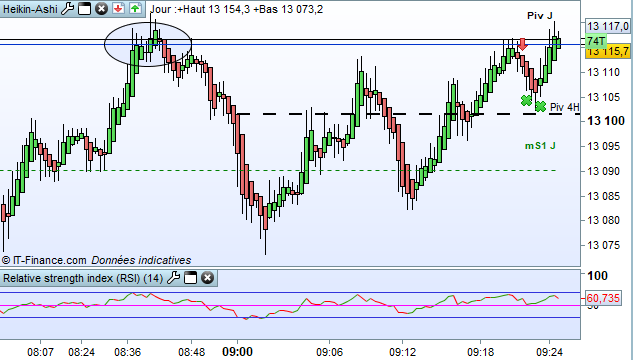Click the left green cross marker on chart
The image size is (633, 360).
tap(526, 100)
